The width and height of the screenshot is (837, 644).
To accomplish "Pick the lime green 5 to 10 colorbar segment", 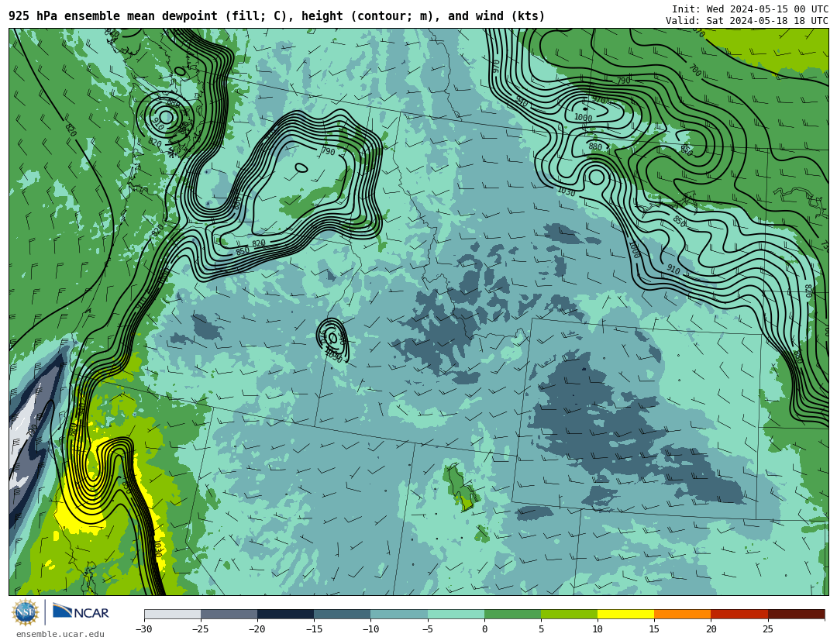I will (569, 614).
